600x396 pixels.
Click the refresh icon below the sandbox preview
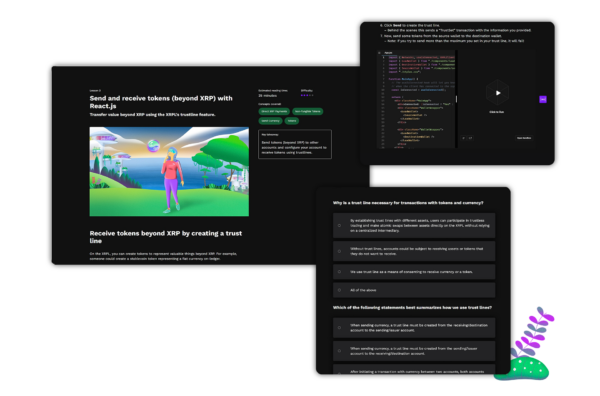(463, 138)
